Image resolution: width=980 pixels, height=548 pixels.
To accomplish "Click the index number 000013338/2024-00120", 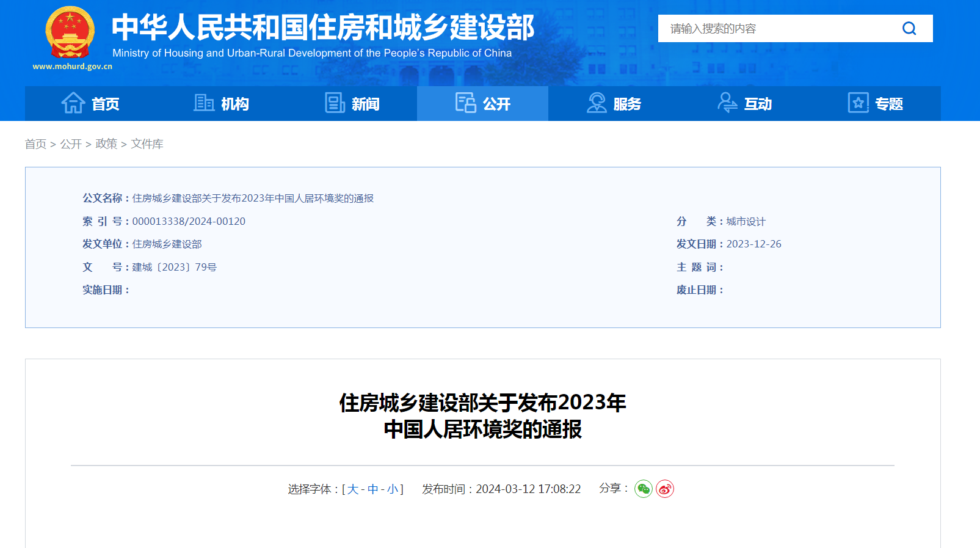I will [189, 221].
